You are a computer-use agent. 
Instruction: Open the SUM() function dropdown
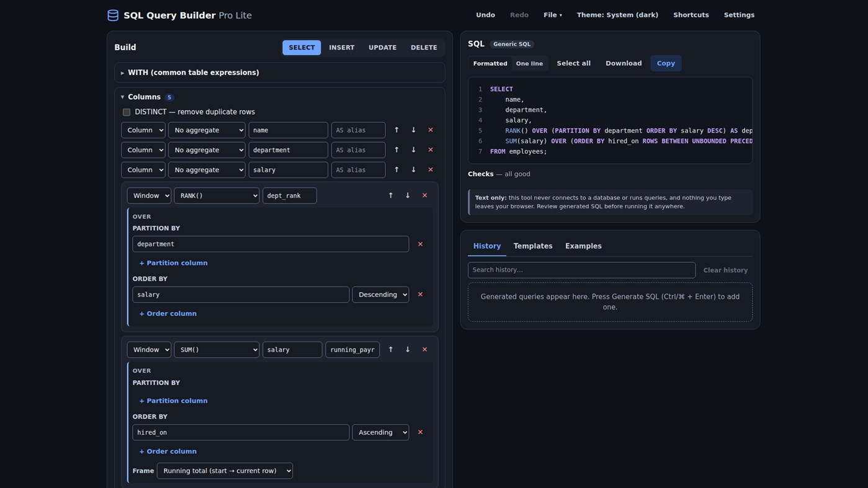tap(217, 350)
